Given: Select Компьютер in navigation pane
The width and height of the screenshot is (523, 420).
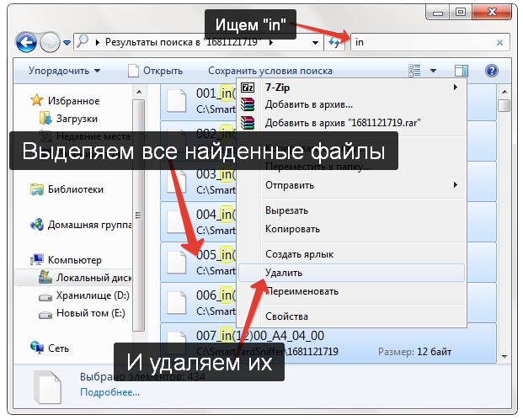Looking at the screenshot, I should pos(75,260).
